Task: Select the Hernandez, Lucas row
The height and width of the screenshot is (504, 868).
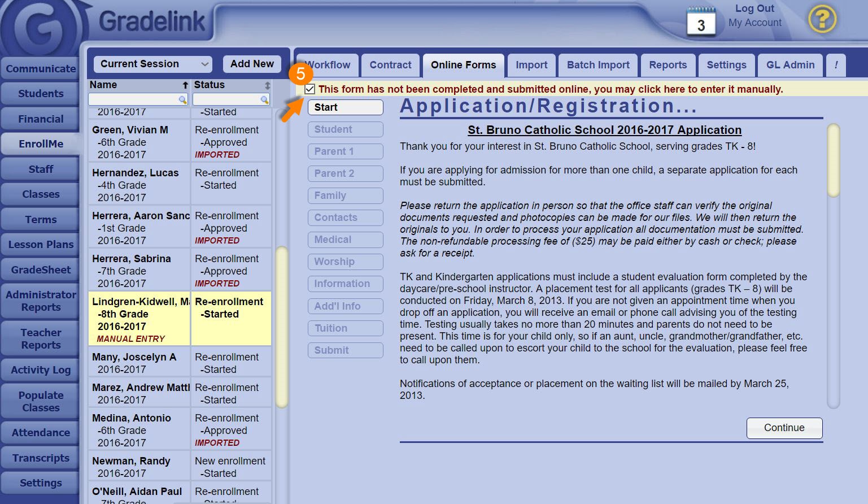Action: 180,184
